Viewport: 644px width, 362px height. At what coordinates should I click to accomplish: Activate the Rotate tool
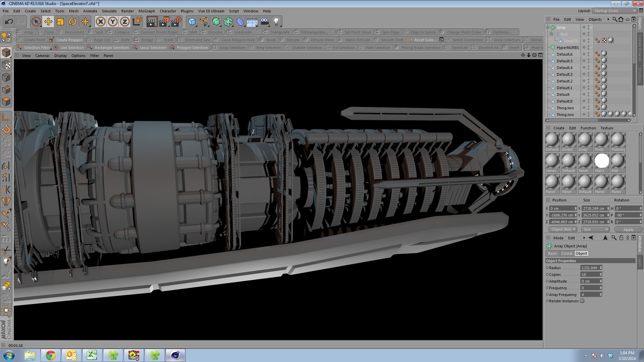[72, 21]
